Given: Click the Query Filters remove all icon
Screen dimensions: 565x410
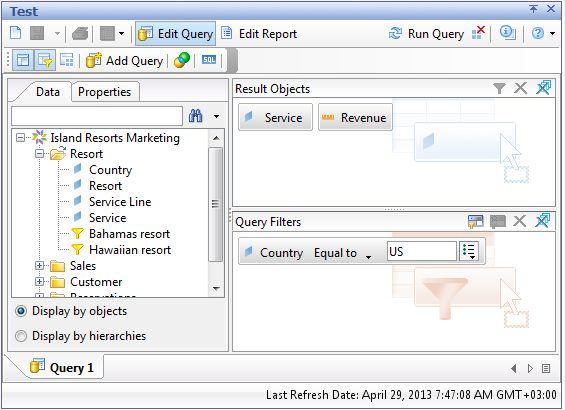Looking at the screenshot, I should tap(543, 221).
